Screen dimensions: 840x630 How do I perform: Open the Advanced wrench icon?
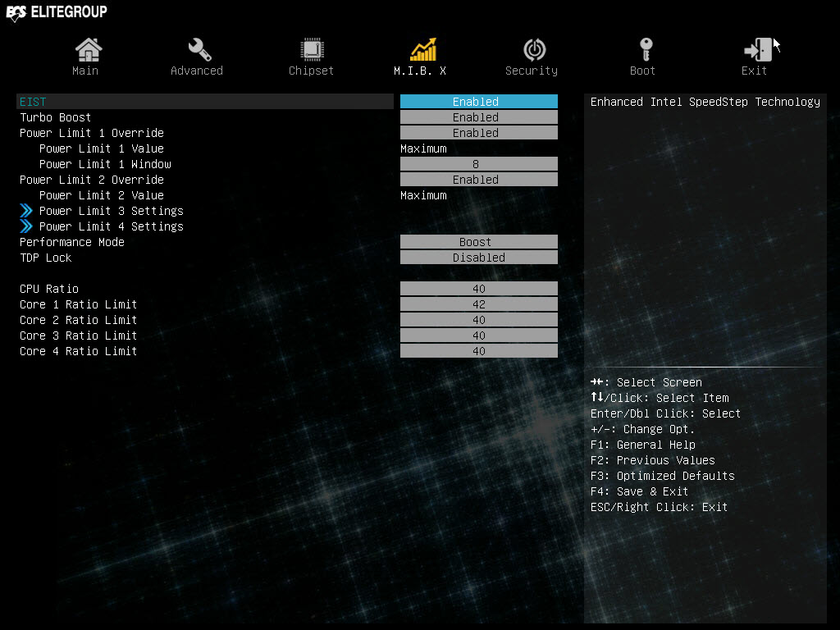pyautogui.click(x=199, y=49)
